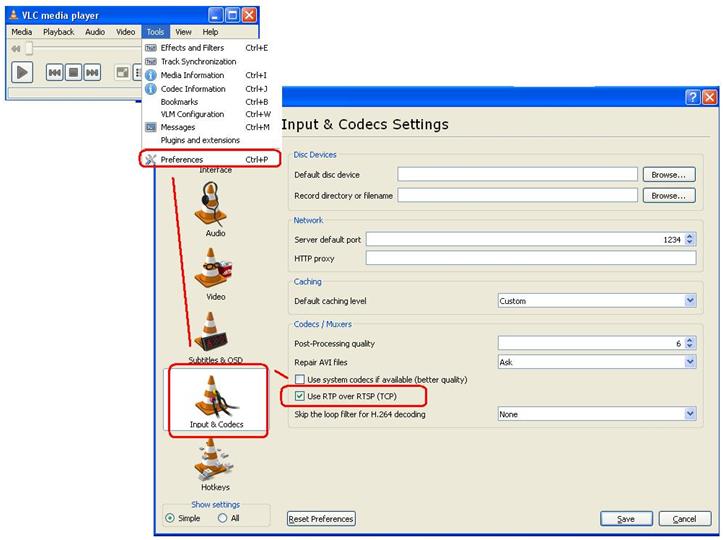The height and width of the screenshot is (540, 724).
Task: Click the VLC cone title bar icon
Action: (14, 15)
